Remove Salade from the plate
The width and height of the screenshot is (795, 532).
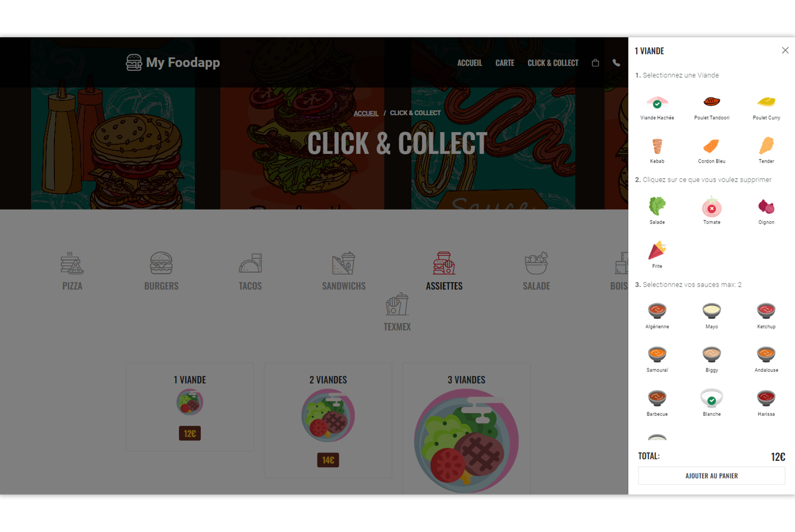(657, 211)
